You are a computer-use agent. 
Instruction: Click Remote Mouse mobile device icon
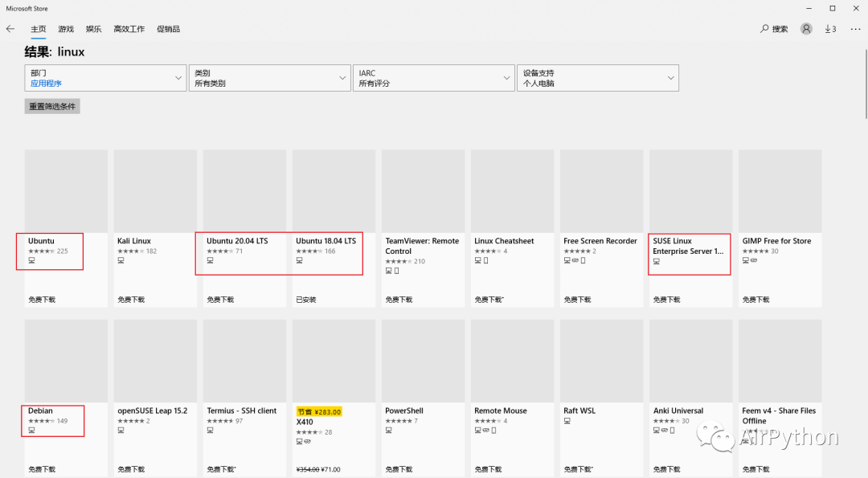(x=493, y=430)
